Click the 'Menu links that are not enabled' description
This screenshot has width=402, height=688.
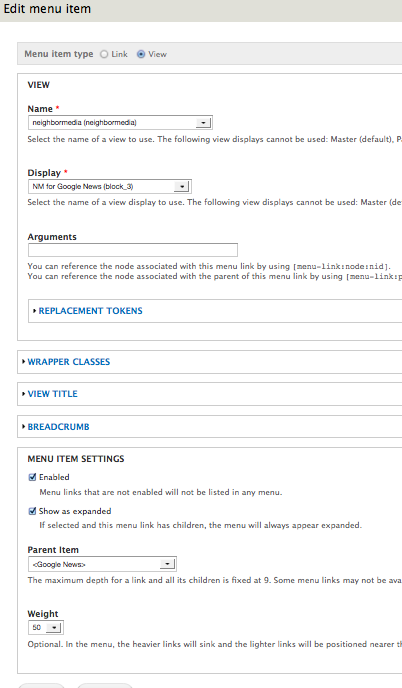[161, 492]
